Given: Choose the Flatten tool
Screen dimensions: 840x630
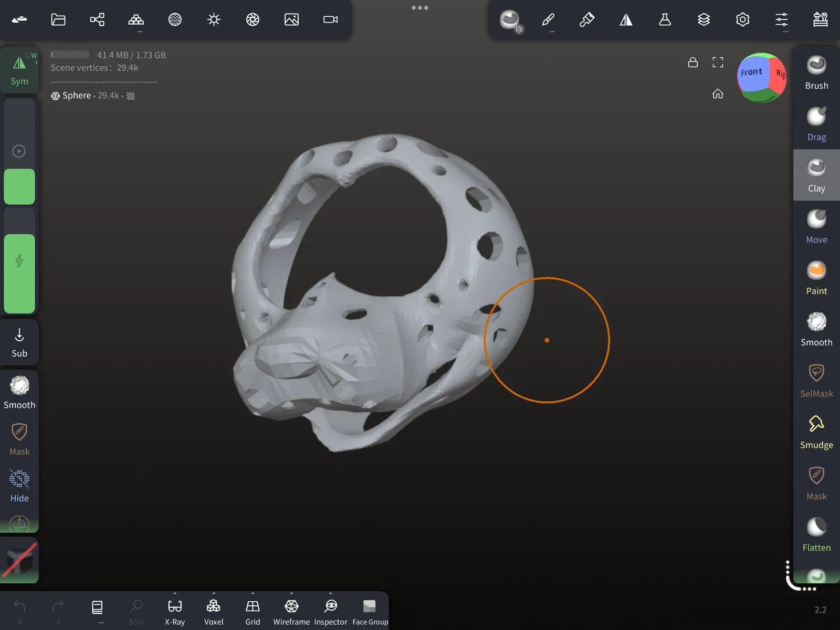Looking at the screenshot, I should (816, 534).
